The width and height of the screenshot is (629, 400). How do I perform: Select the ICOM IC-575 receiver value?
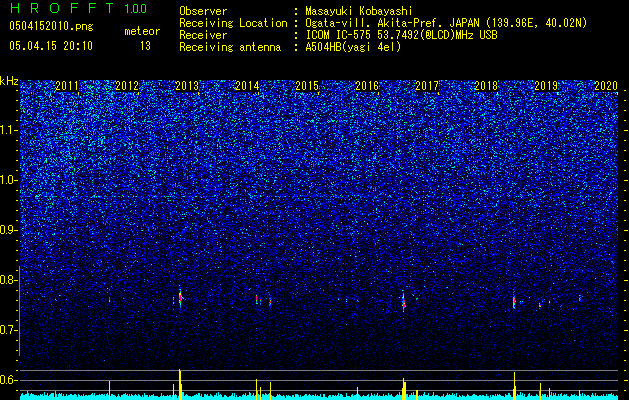[401, 35]
